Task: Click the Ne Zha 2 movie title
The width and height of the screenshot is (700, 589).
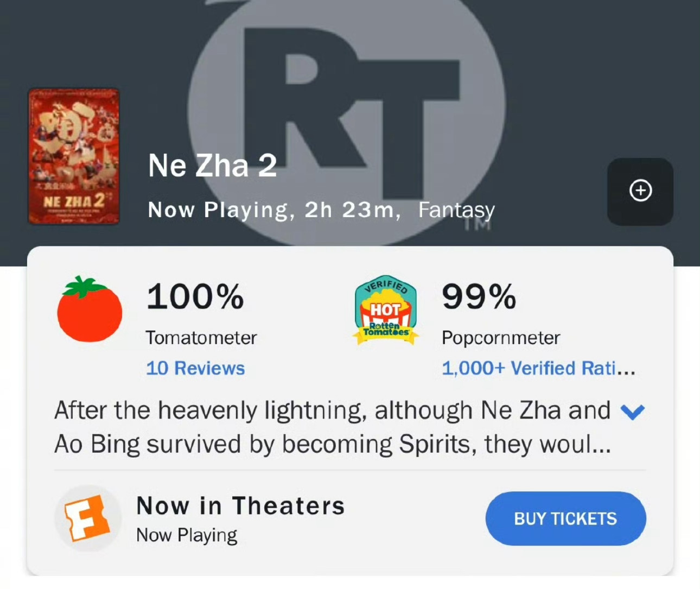Action: point(212,166)
